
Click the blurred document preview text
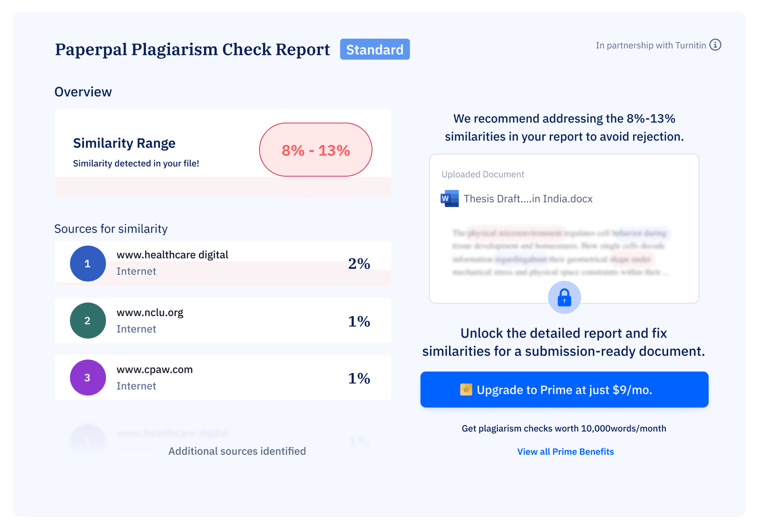click(x=560, y=252)
